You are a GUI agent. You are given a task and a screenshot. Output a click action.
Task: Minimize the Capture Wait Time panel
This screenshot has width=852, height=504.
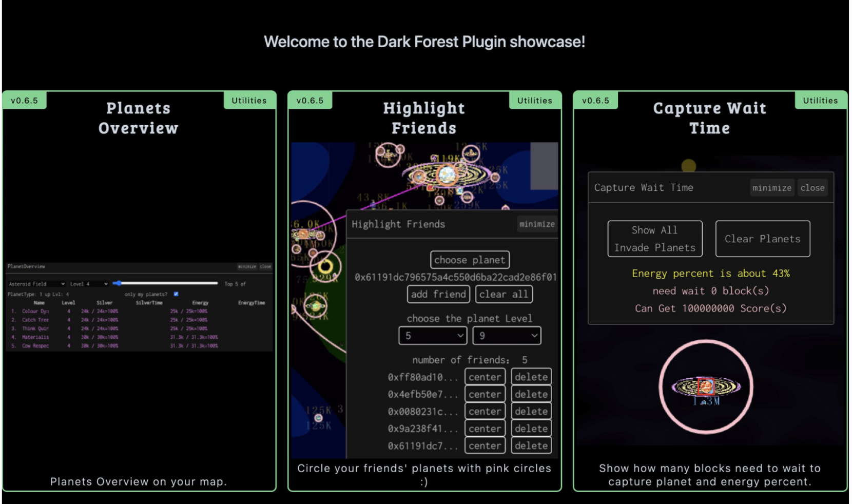772,188
